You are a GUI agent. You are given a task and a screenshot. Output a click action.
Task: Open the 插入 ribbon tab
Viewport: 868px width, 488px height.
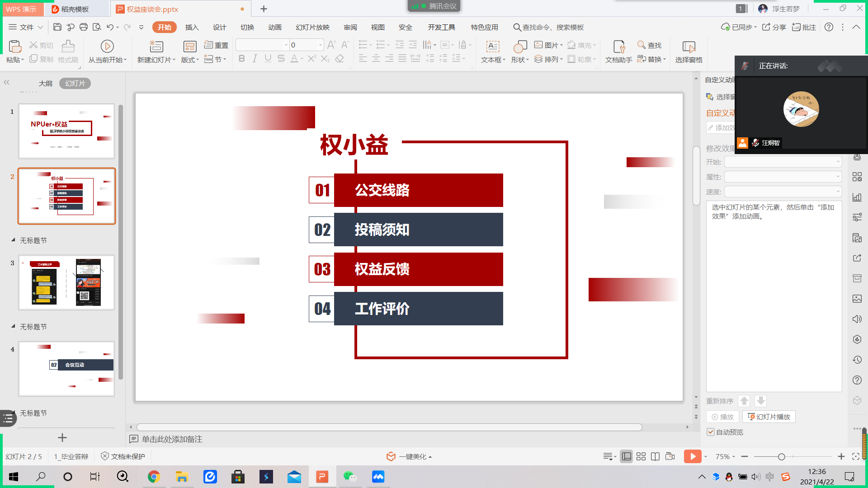click(192, 28)
